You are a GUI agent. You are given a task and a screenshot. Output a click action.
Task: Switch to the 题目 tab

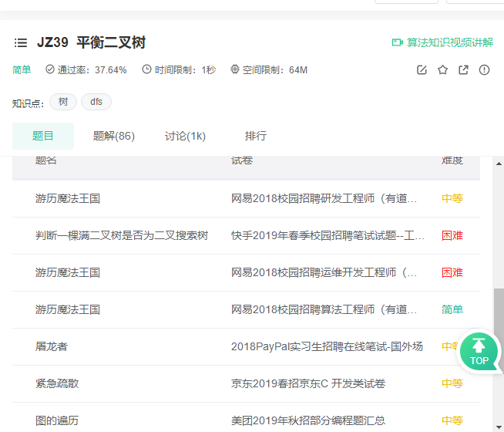click(x=43, y=136)
